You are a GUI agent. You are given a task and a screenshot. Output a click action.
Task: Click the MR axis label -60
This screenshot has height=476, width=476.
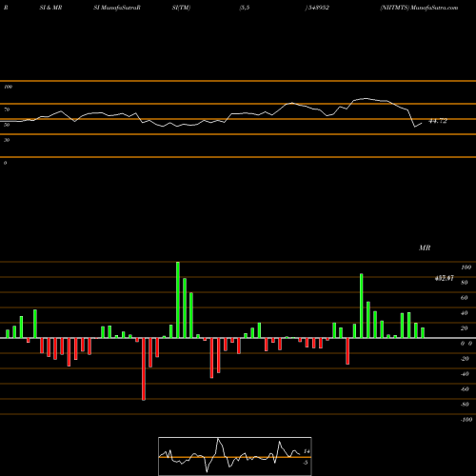click(x=465, y=389)
